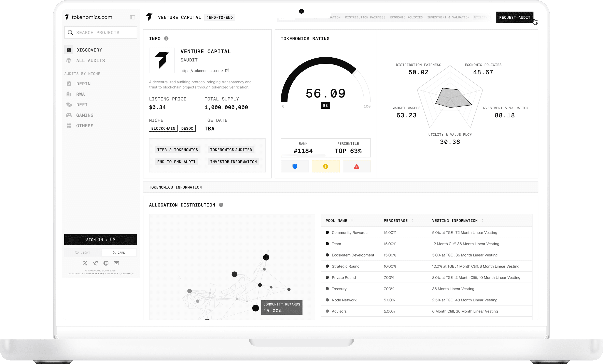This screenshot has width=603, height=364.
Task: Click into the Search Projects field
Action: 101,32
